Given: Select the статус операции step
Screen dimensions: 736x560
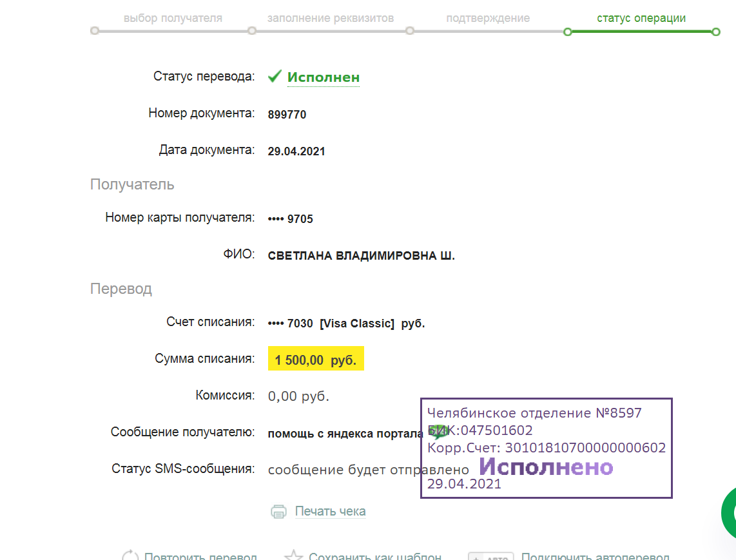Looking at the screenshot, I should click(641, 18).
